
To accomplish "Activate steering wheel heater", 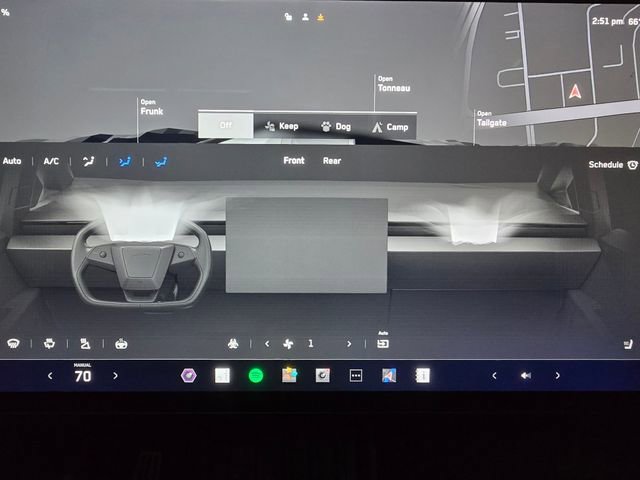I will (x=121, y=344).
